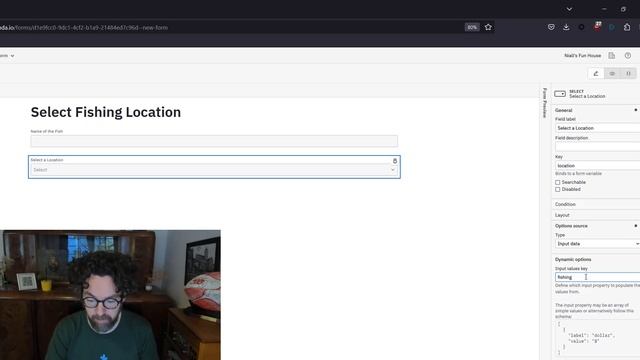
Task: Click the Niall's Fun House organization name
Action: (582, 56)
